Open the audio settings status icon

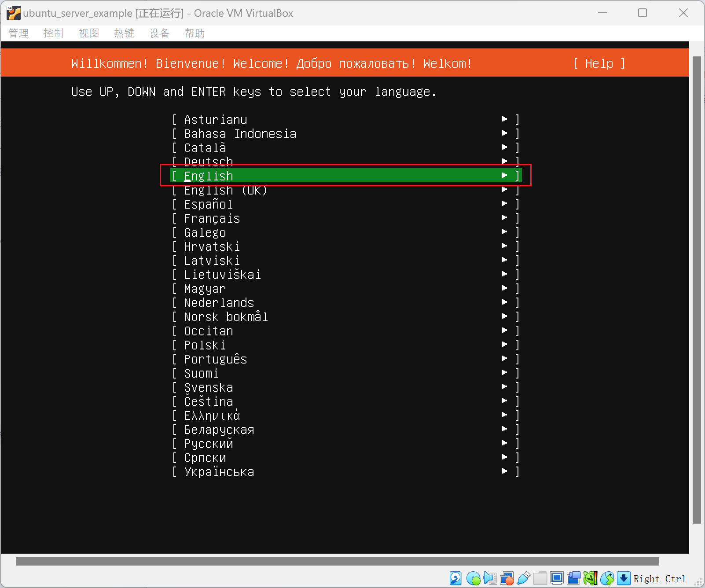pyautogui.click(x=490, y=578)
